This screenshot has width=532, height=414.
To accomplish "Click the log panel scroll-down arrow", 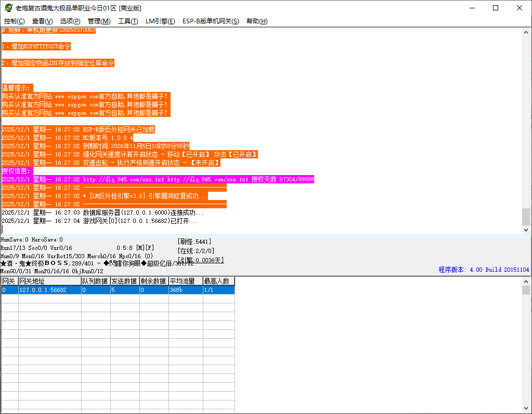I will coord(526,230).
